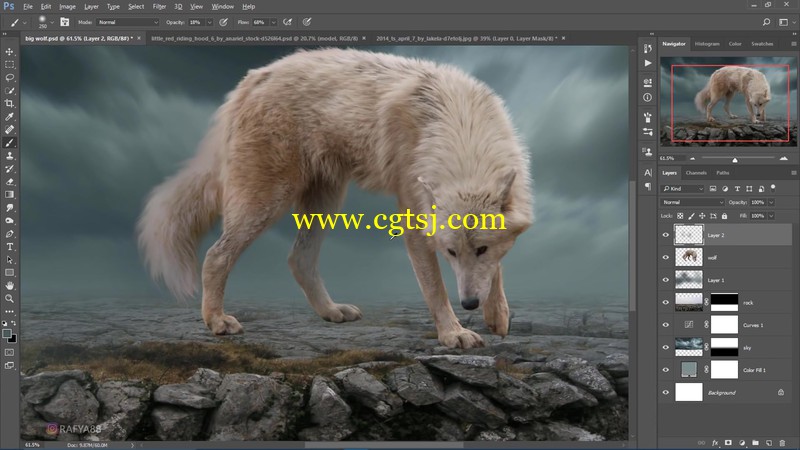Image resolution: width=800 pixels, height=450 pixels.
Task: Hide the Color Fill 1 layer
Action: tap(665, 370)
